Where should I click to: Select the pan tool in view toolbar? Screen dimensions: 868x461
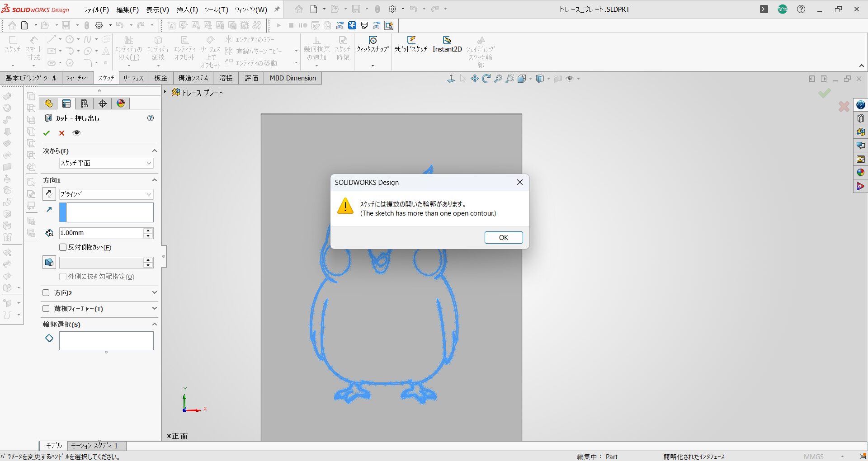(x=475, y=79)
